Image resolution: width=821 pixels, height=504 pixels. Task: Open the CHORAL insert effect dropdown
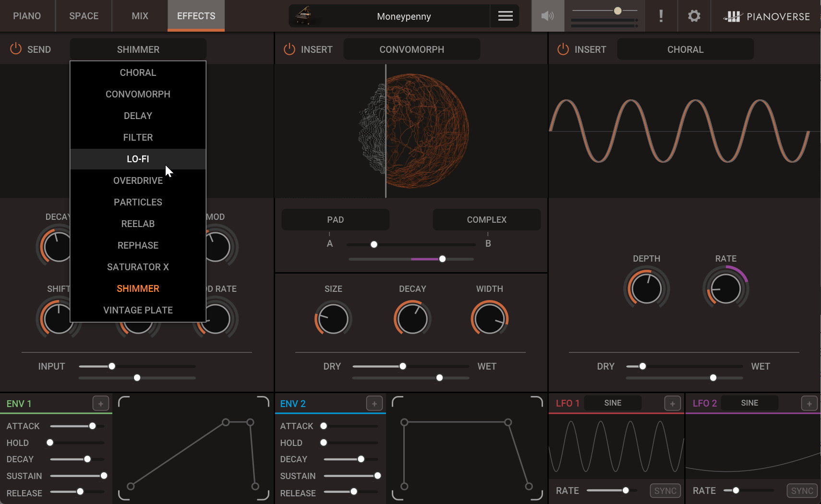pyautogui.click(x=686, y=49)
